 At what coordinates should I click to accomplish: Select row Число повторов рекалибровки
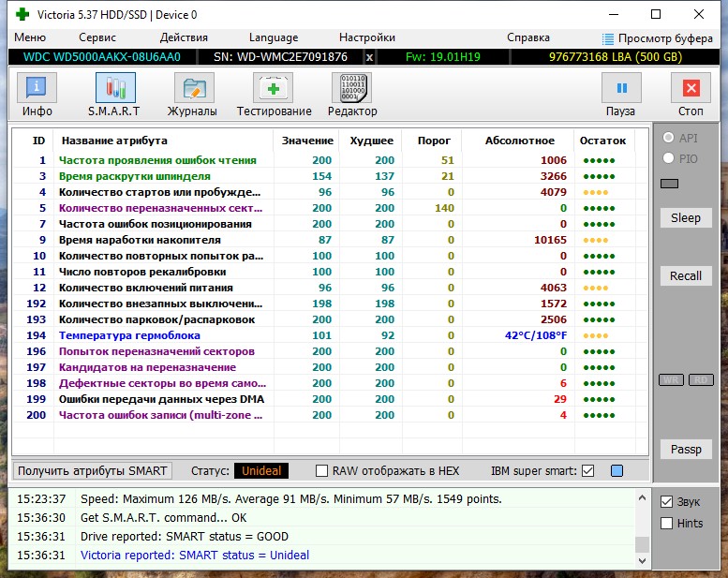pos(331,272)
